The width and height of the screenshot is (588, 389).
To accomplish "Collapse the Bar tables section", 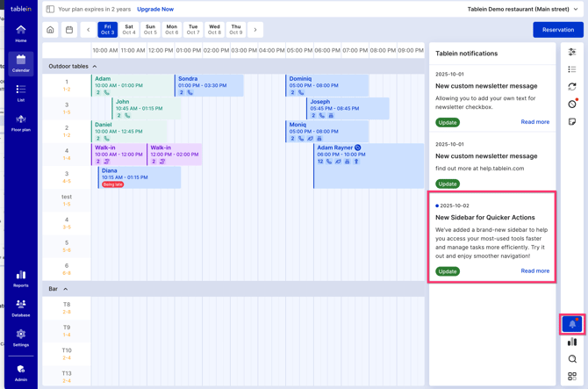I will (x=65, y=289).
